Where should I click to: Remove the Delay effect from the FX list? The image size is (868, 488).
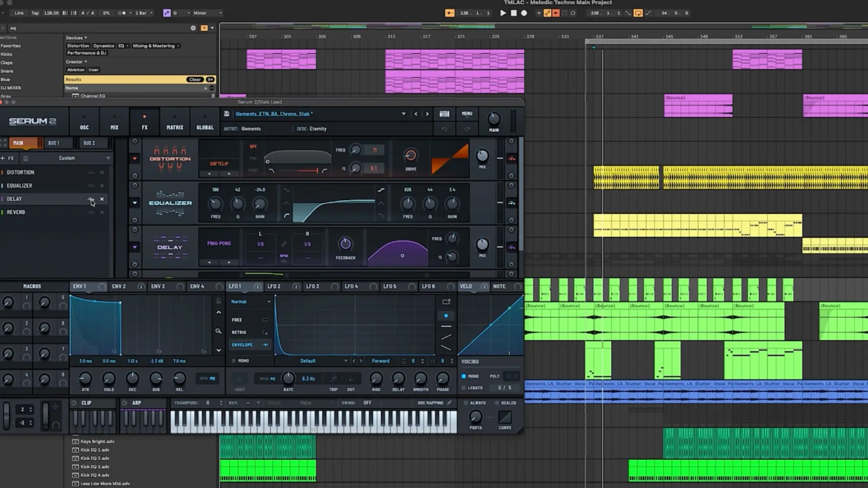click(x=102, y=199)
